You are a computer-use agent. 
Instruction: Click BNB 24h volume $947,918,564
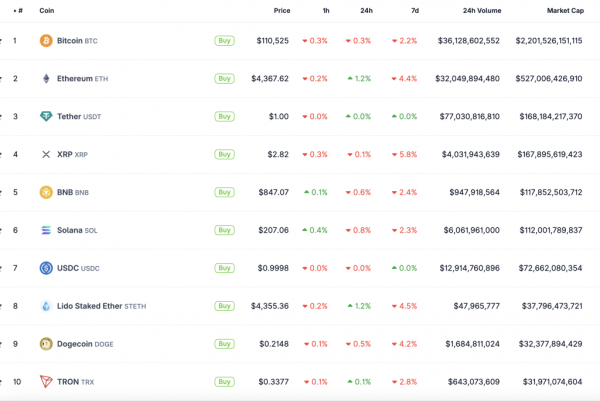tap(474, 192)
